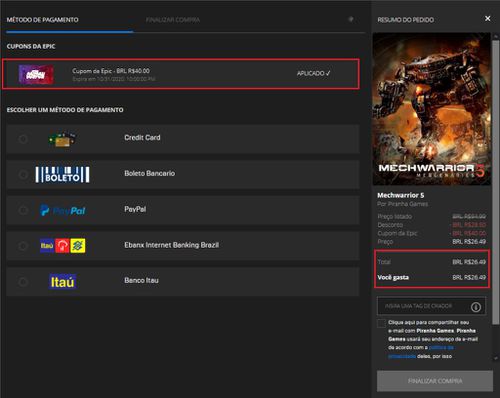Open the Método de Pagamento tab
Image resolution: width=500 pixels, height=398 pixels.
coord(43,20)
